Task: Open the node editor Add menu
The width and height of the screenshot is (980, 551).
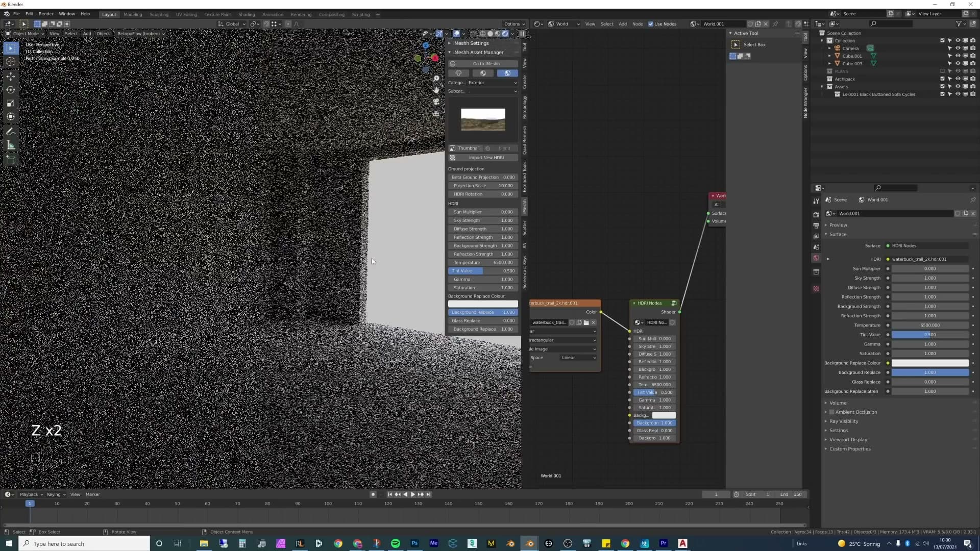Action: (x=623, y=24)
